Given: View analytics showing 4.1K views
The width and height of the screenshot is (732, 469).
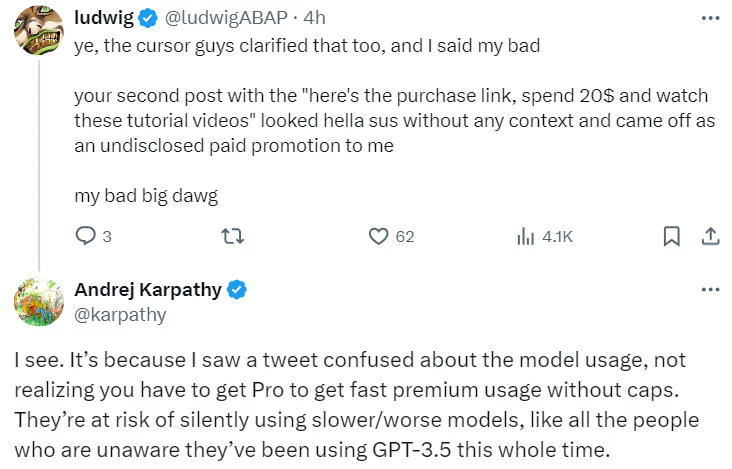Looking at the screenshot, I should click(543, 237).
